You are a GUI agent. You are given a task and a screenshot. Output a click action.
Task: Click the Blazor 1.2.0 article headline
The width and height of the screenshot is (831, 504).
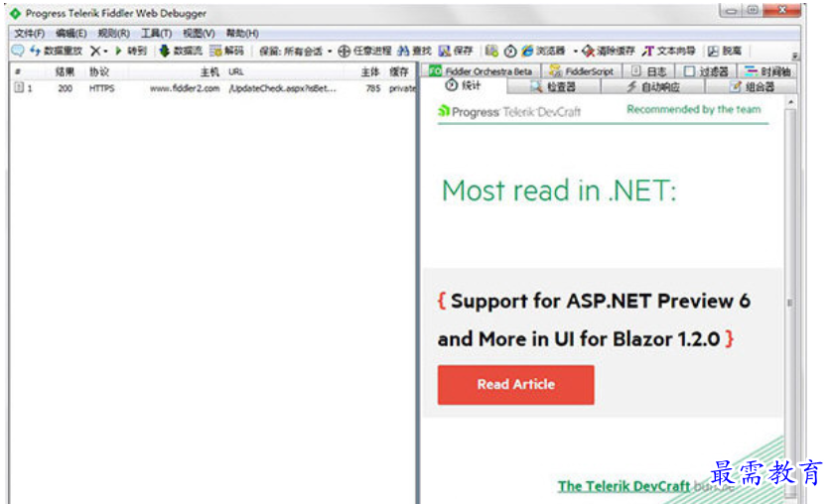[594, 319]
